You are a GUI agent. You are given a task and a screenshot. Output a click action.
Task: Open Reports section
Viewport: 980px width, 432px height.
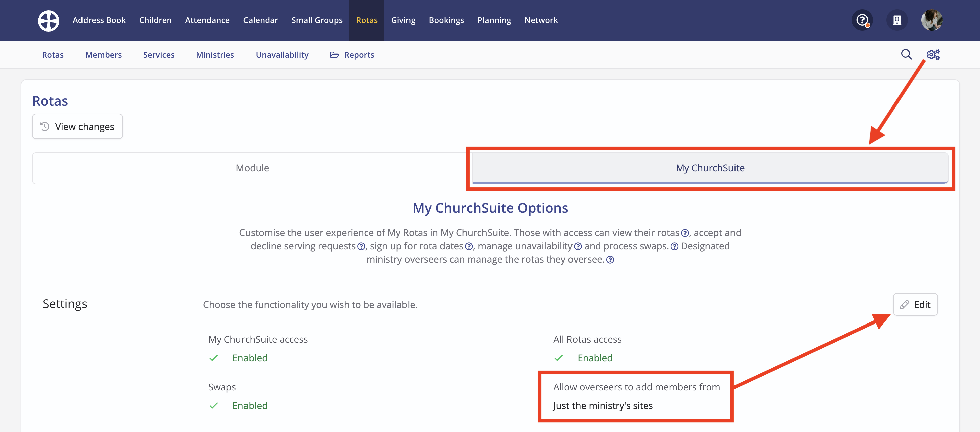(x=352, y=55)
